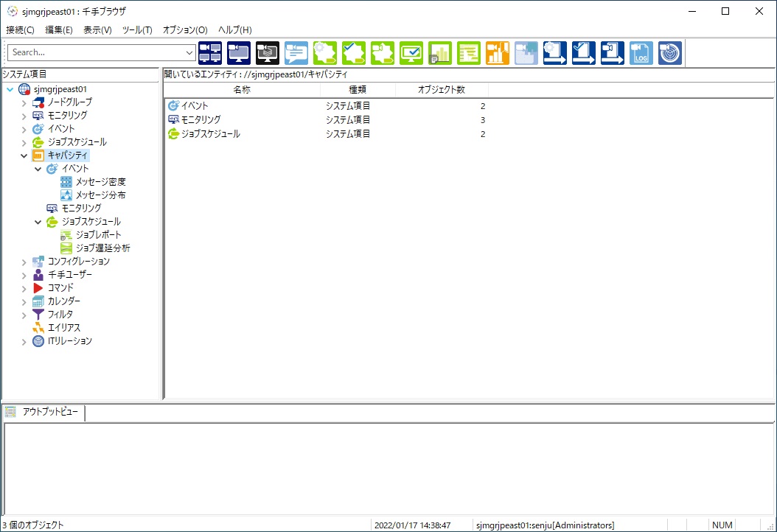Select the モニタリング row in the list pane
Viewport: 777px width, 532px height.
click(327, 120)
